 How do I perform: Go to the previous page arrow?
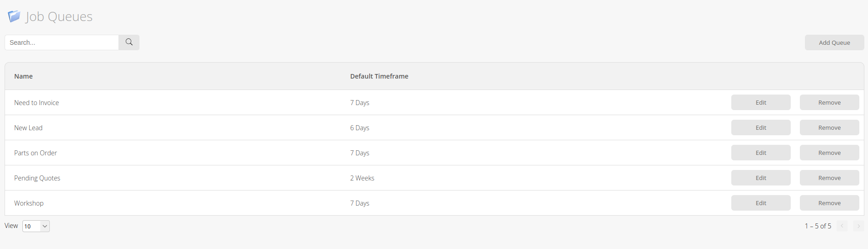pyautogui.click(x=842, y=226)
